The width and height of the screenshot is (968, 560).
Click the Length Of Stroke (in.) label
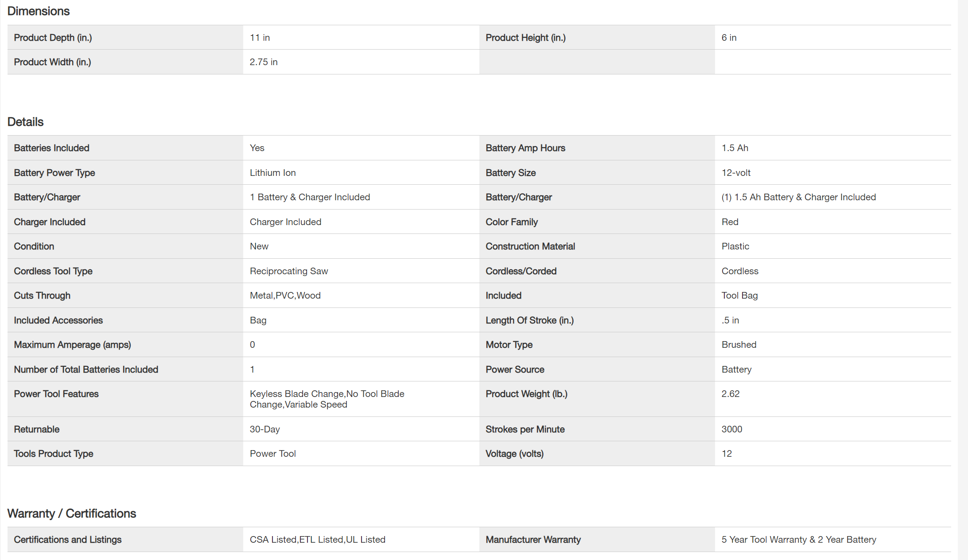pos(529,320)
